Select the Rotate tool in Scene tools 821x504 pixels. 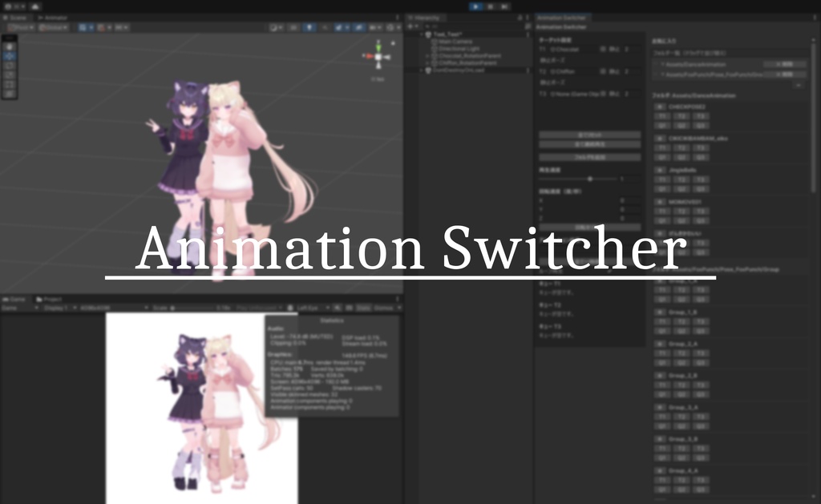pos(10,66)
